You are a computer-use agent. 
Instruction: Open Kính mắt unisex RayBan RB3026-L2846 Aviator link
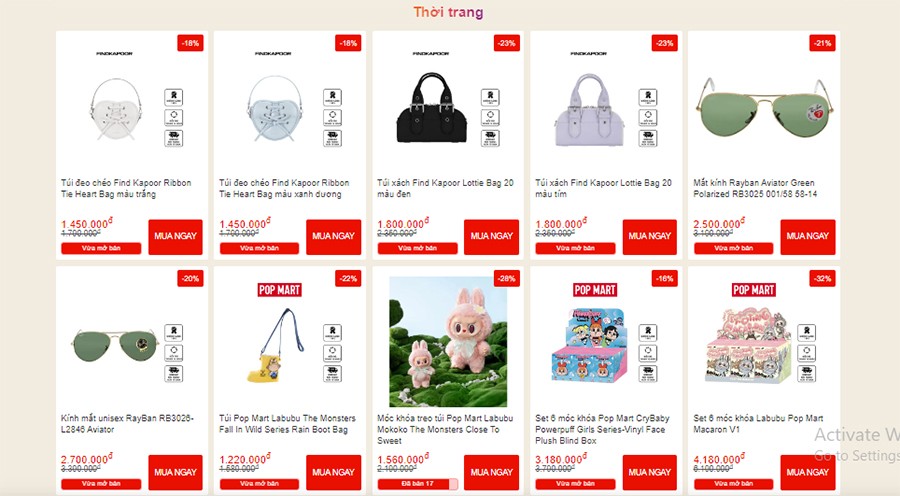pos(127,424)
